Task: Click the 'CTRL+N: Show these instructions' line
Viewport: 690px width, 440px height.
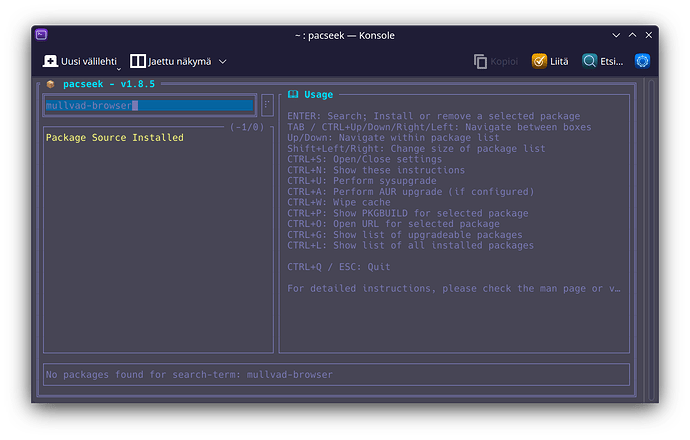Action: coord(376,170)
